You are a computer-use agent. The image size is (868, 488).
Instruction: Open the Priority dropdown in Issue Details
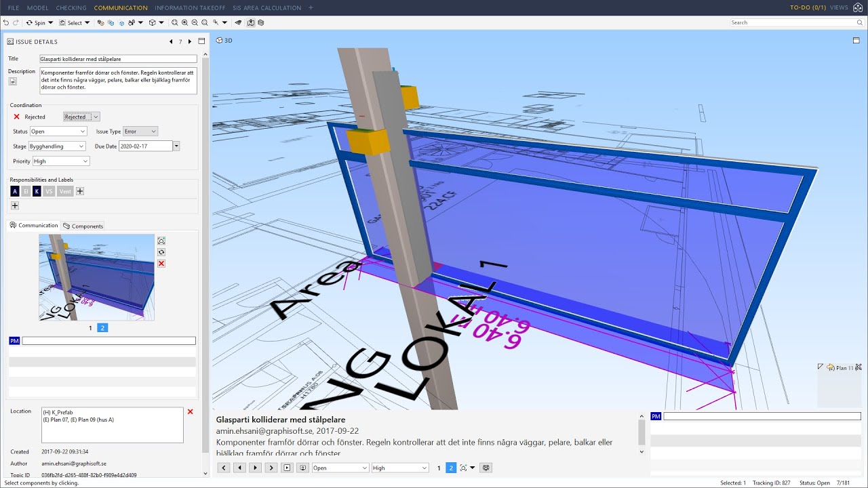tap(61, 161)
